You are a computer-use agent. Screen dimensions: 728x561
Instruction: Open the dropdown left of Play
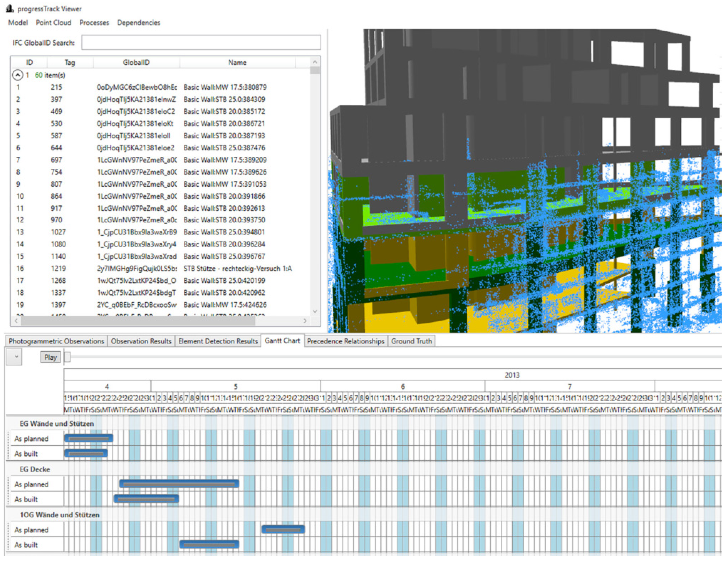[x=14, y=357]
